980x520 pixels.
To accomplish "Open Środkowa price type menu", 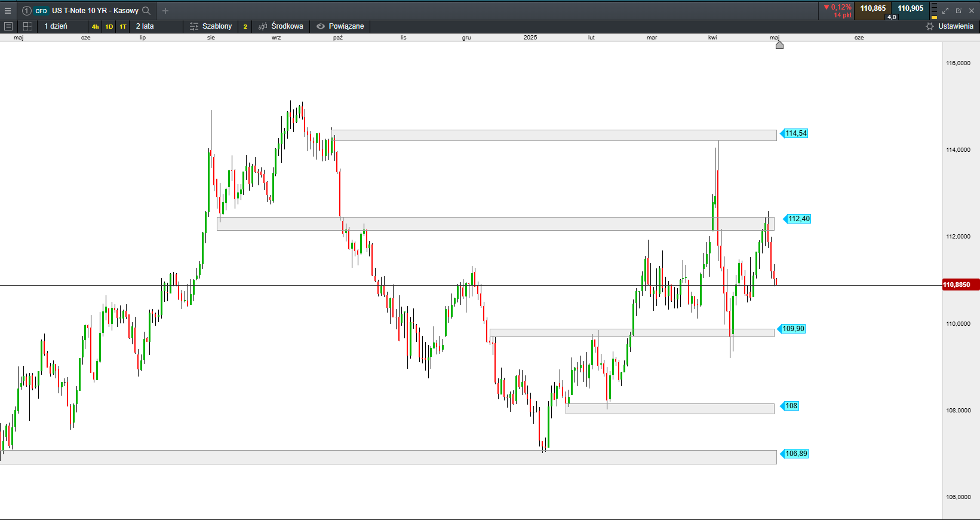I will pos(281,26).
